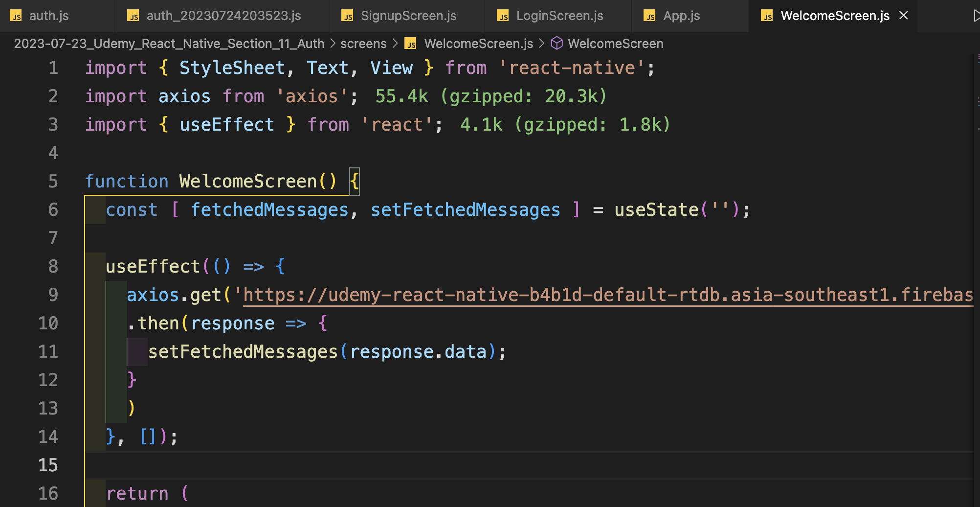This screenshot has width=980, height=507.
Task: Switch to the SignupScreen.js tab
Action: [408, 16]
